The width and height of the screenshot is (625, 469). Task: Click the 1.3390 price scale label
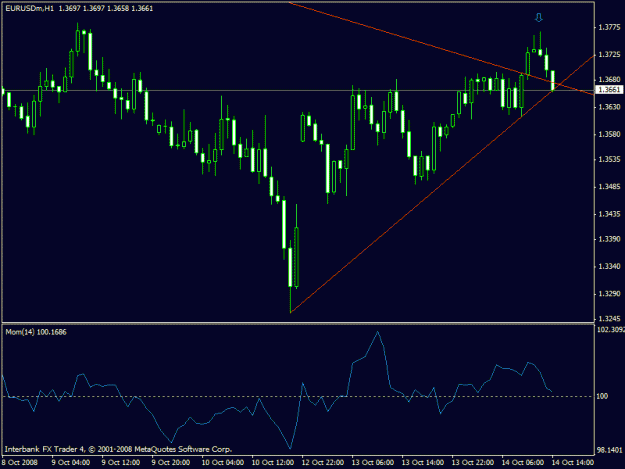(x=609, y=239)
